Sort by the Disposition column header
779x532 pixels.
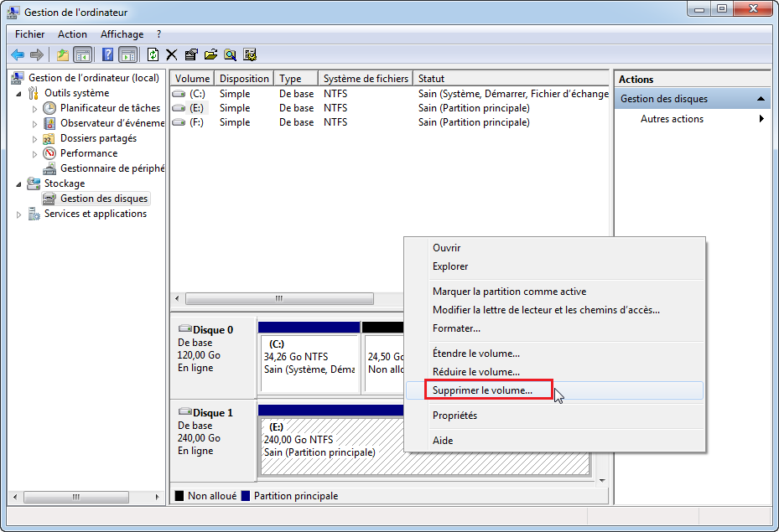[244, 79]
